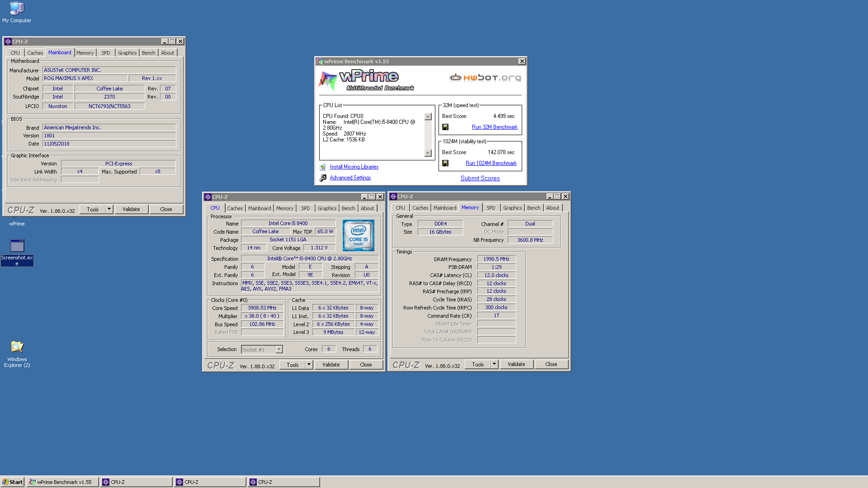Click the Z370 southbridge field

point(109,97)
